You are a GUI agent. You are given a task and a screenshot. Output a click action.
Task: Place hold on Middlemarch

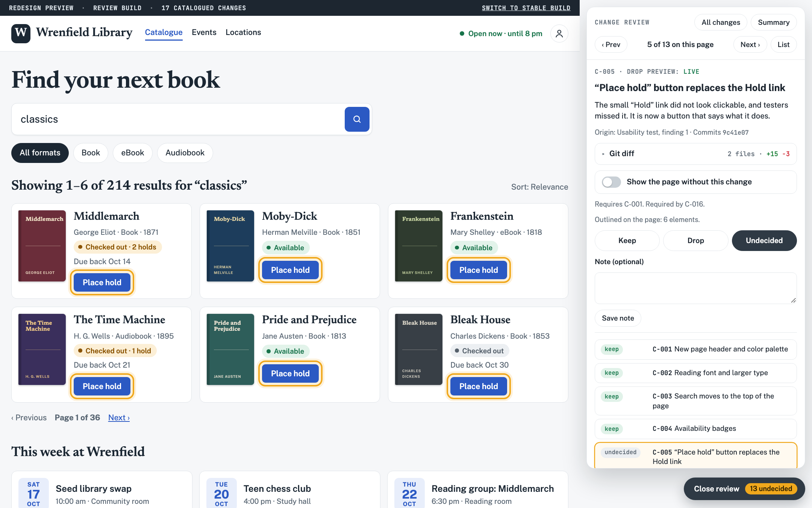(x=102, y=283)
